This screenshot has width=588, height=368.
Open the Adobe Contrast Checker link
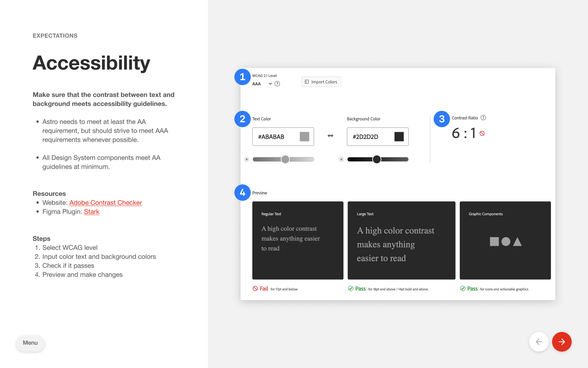click(x=106, y=202)
